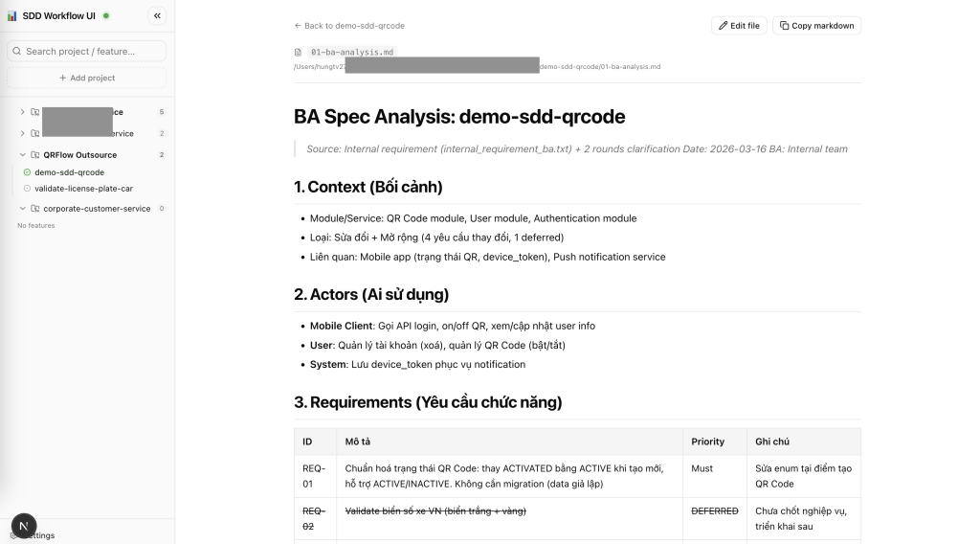The width and height of the screenshot is (980, 544).
Task: Expand the first collapsed project in sidebar
Action: tap(23, 112)
